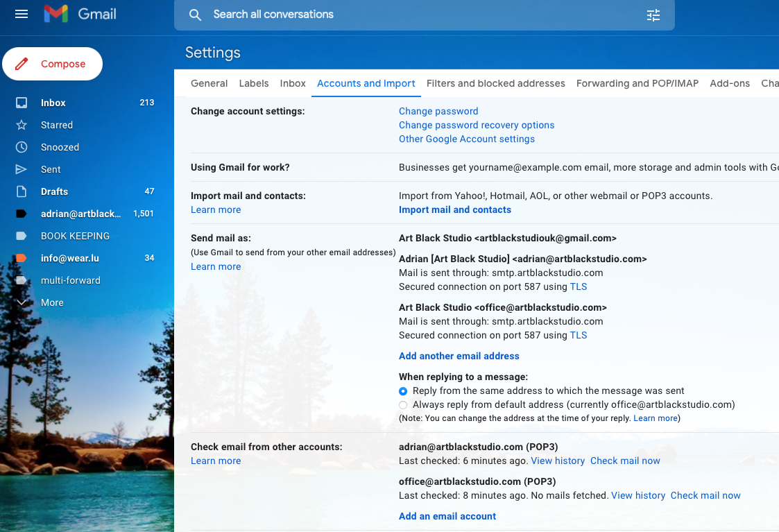Viewport: 779px width, 532px height.
Task: View history for adrian@artblackstudio.com POP3
Action: [x=558, y=461]
